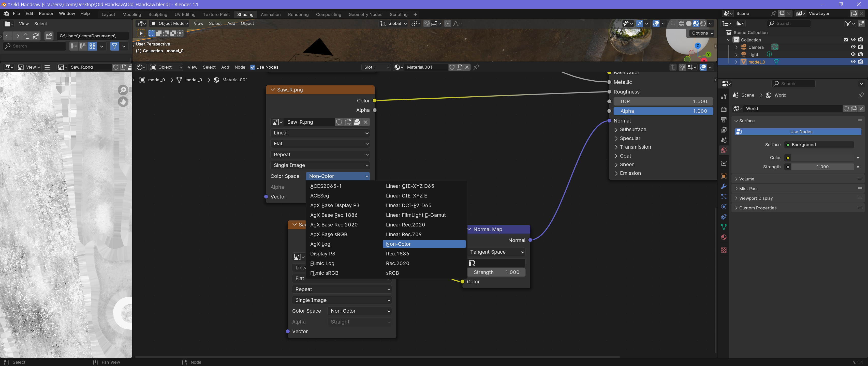The image size is (868, 366).
Task: Switch viewport to wireframe shading
Action: [681, 24]
